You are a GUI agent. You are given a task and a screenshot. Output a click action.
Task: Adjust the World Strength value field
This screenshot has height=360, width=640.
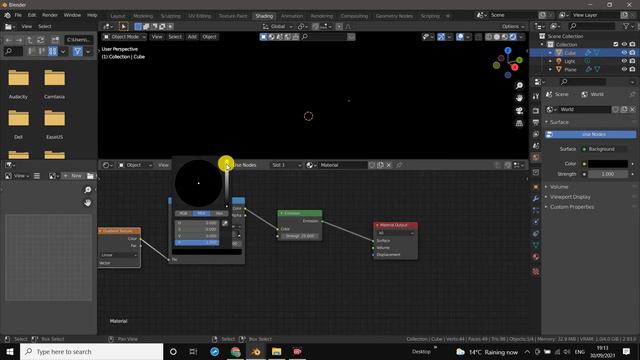(608, 174)
